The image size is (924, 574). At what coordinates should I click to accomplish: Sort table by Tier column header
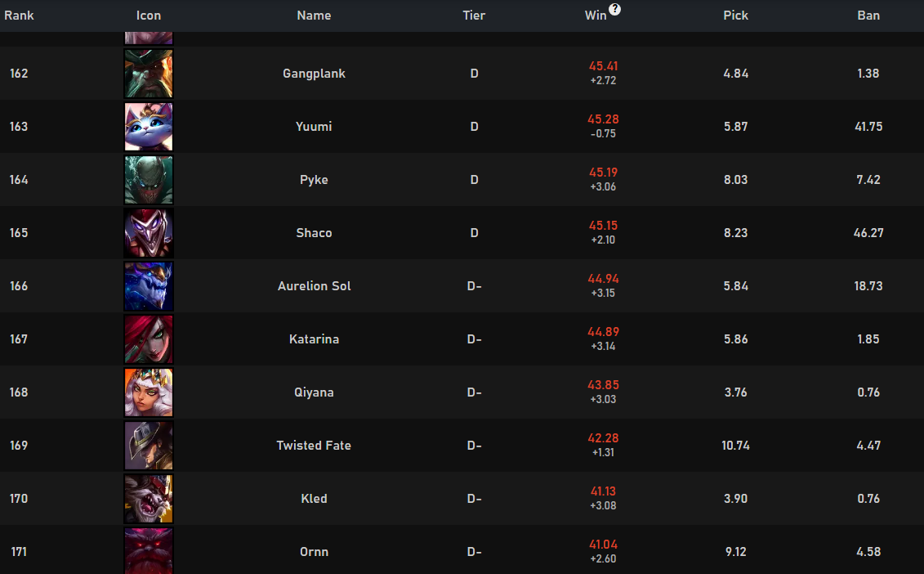(474, 16)
